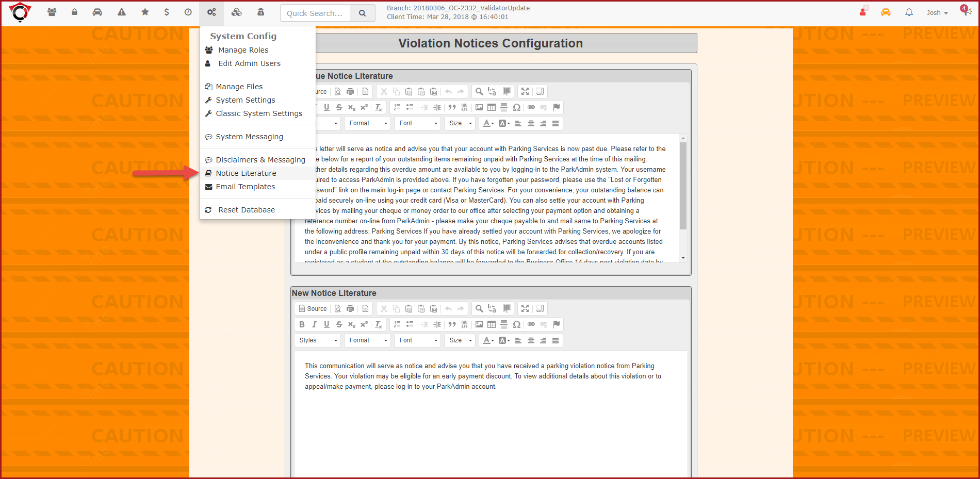
Task: Click Replace icon in New Notice editor
Action: click(x=492, y=309)
